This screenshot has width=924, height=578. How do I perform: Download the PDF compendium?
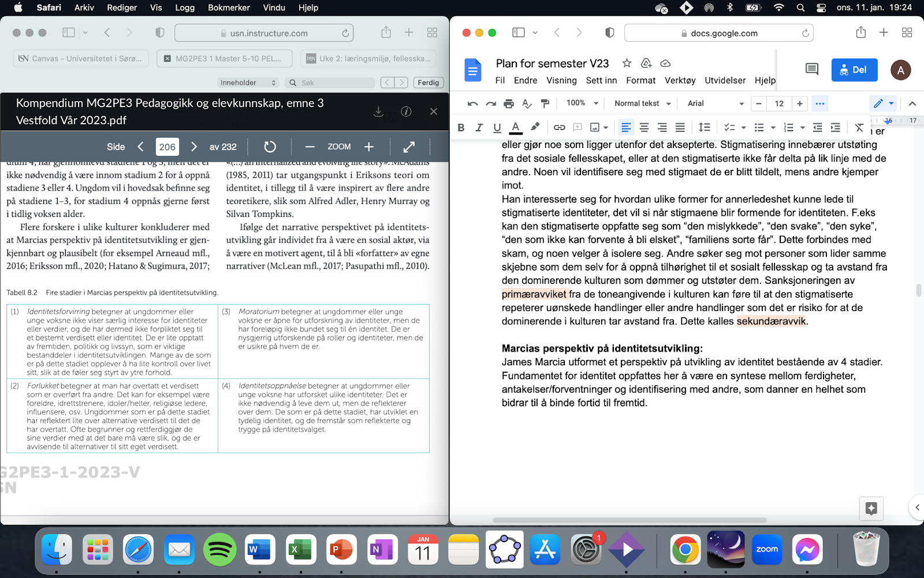[378, 112]
